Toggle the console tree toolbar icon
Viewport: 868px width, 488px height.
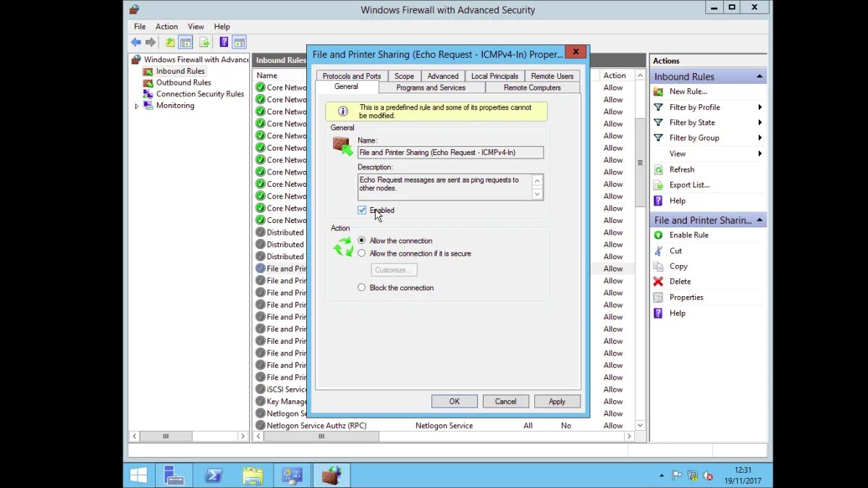point(185,42)
